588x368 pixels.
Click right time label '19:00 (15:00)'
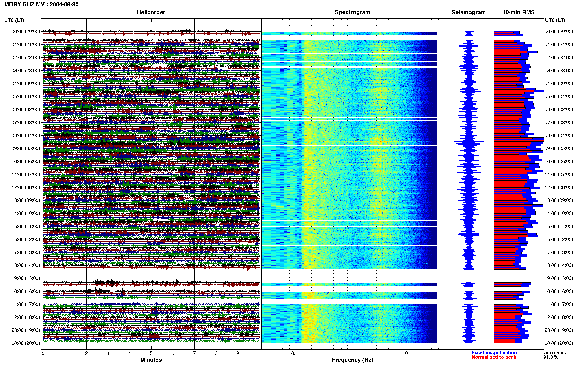[x=559, y=278]
